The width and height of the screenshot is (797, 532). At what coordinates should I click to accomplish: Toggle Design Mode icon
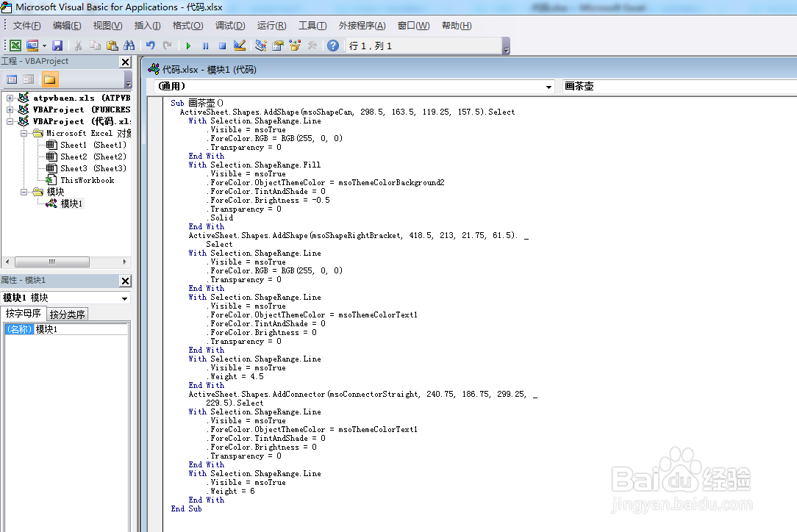240,46
